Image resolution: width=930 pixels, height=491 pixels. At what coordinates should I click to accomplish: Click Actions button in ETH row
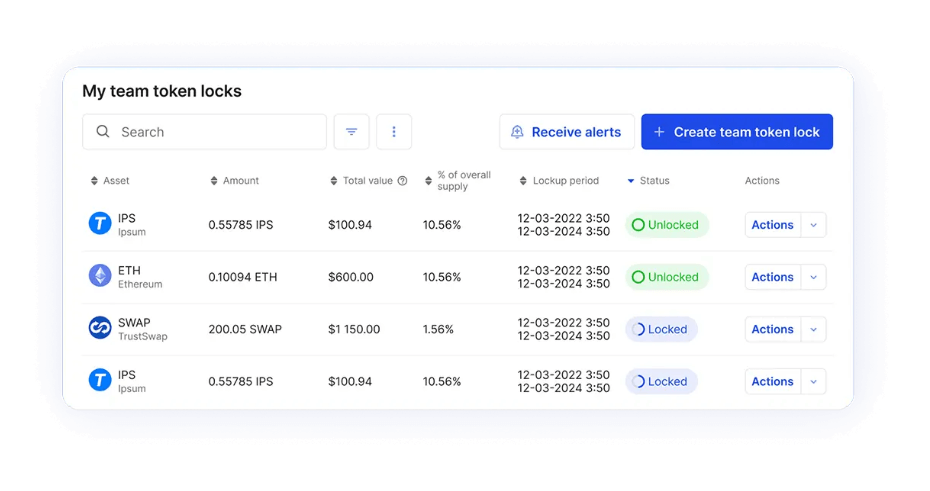click(772, 277)
